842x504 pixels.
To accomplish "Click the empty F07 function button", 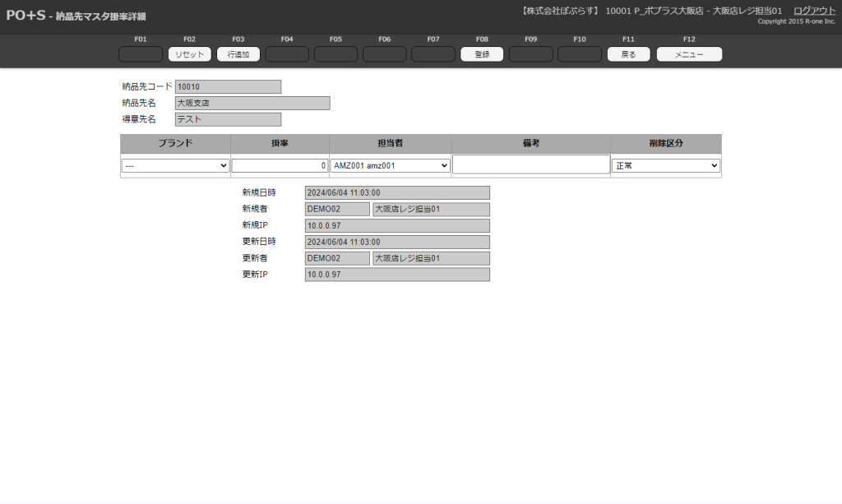I will (x=433, y=54).
